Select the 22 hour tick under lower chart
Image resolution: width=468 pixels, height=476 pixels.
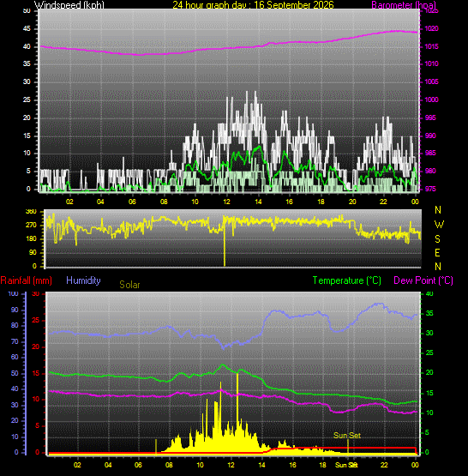384,465
